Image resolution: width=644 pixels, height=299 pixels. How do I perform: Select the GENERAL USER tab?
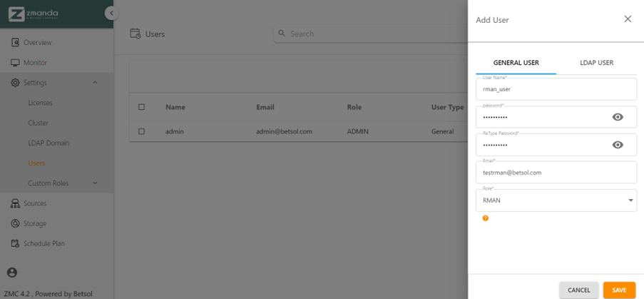click(x=516, y=63)
